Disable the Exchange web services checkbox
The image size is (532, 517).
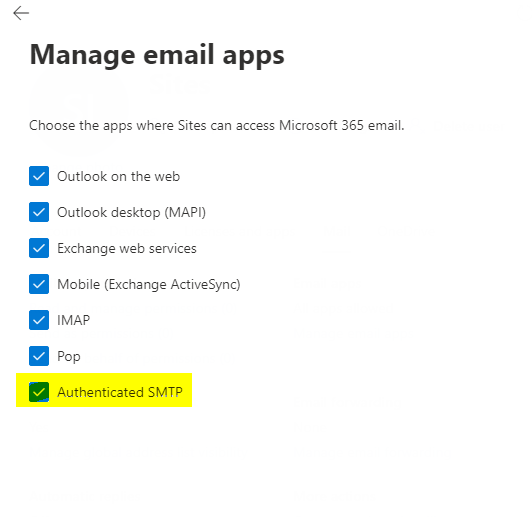coord(39,248)
